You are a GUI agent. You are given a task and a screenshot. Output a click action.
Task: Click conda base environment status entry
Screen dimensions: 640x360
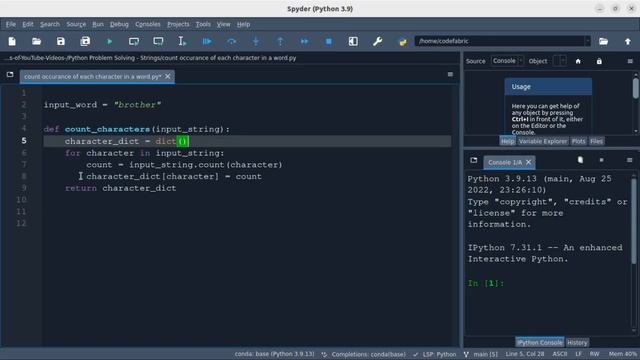pyautogui.click(x=274, y=354)
